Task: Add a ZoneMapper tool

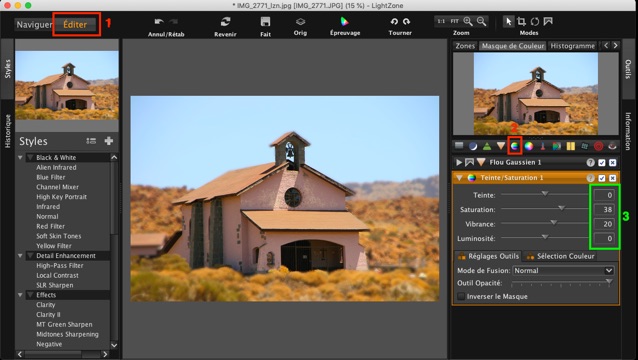Action: click(459, 146)
